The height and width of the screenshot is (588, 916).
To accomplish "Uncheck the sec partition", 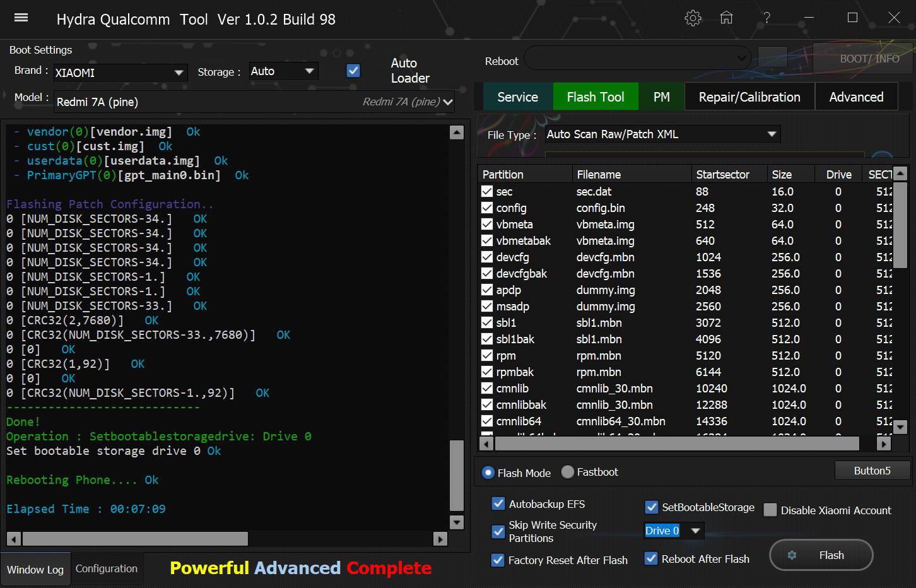I will pyautogui.click(x=487, y=191).
